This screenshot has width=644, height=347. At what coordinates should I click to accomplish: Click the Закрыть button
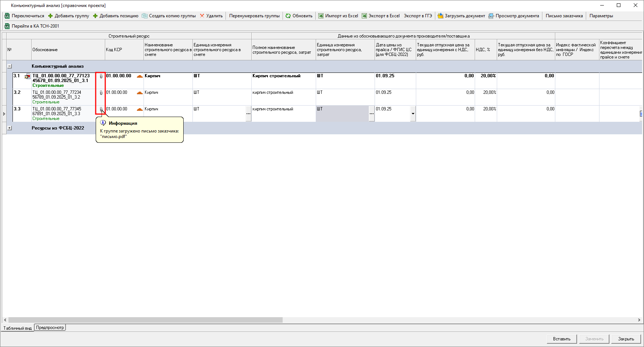[626, 339]
